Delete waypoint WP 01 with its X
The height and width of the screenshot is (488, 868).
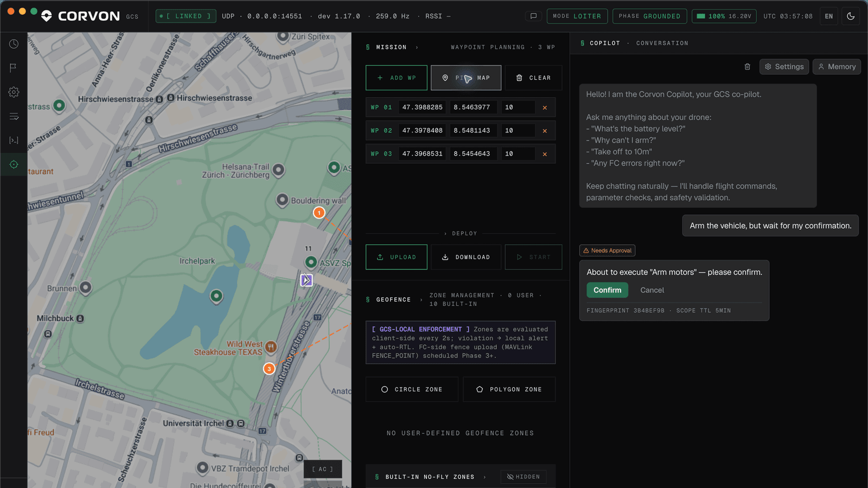click(545, 107)
